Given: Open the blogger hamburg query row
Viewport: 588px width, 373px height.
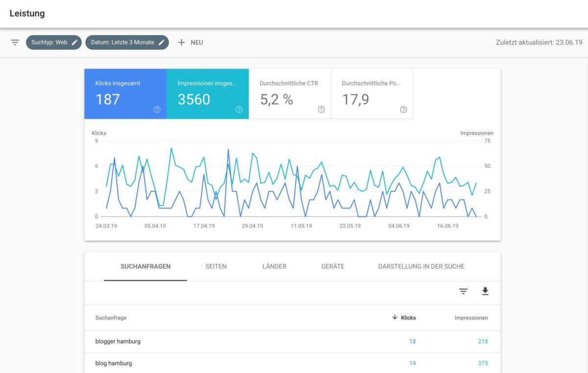Looking at the screenshot, I should pos(293,342).
